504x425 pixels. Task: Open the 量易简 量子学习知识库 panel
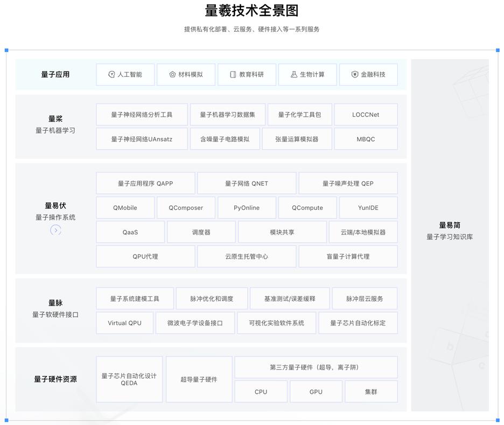[450, 230]
